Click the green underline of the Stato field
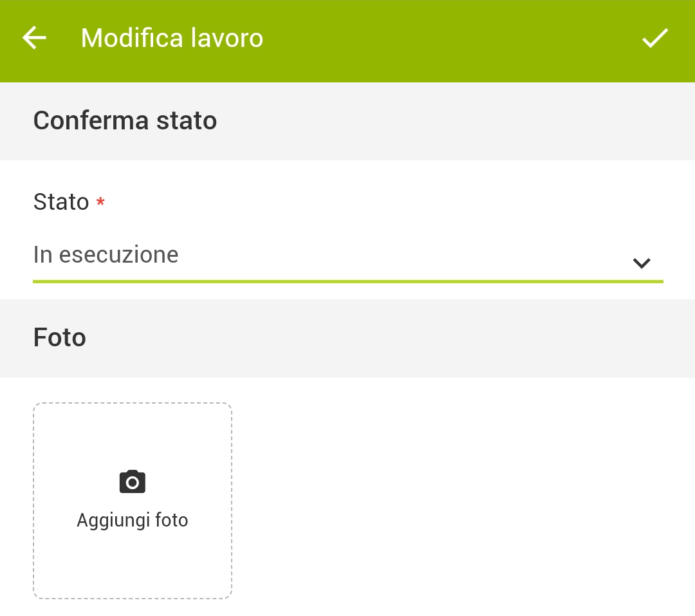The image size is (695, 616). point(347,281)
